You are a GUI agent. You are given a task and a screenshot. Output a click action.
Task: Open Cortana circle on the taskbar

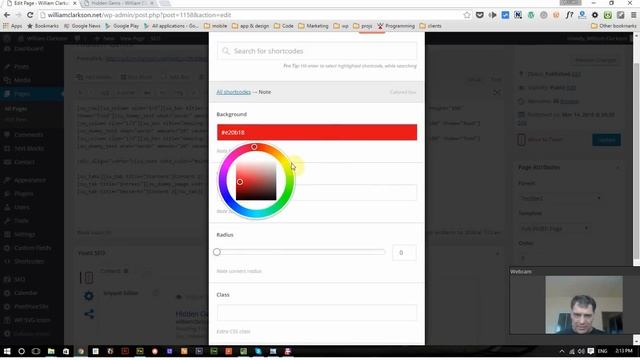(x=22, y=351)
